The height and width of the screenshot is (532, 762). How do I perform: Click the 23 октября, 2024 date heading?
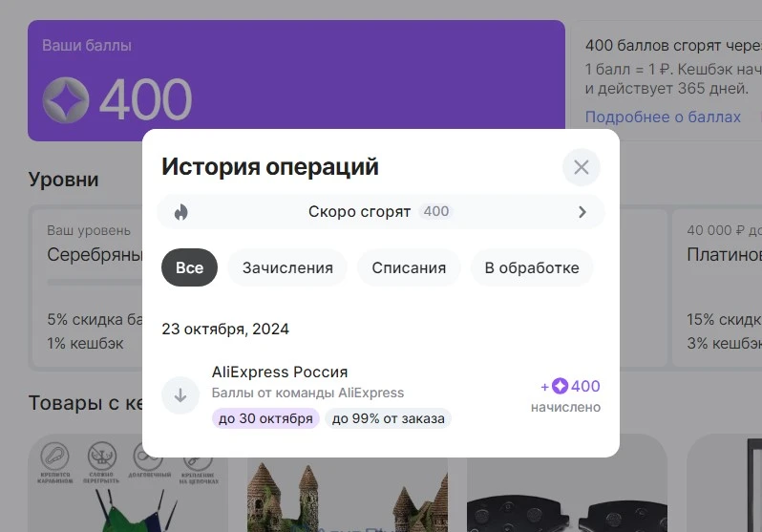click(225, 330)
